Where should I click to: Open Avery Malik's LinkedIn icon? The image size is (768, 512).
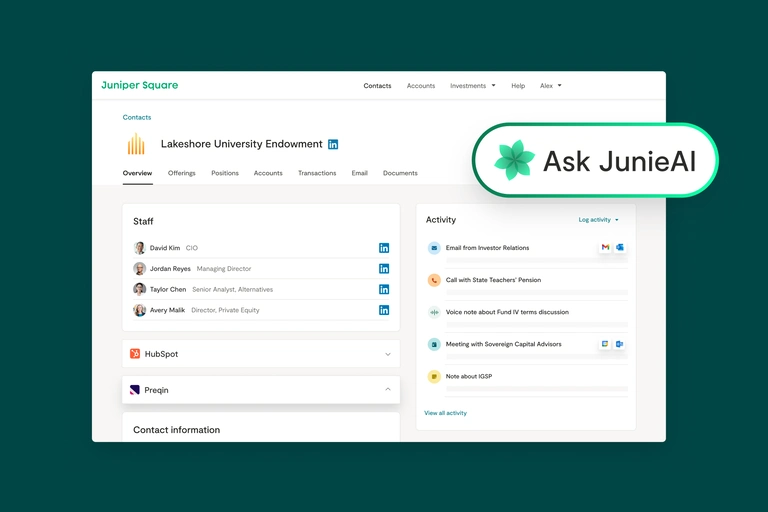point(384,310)
